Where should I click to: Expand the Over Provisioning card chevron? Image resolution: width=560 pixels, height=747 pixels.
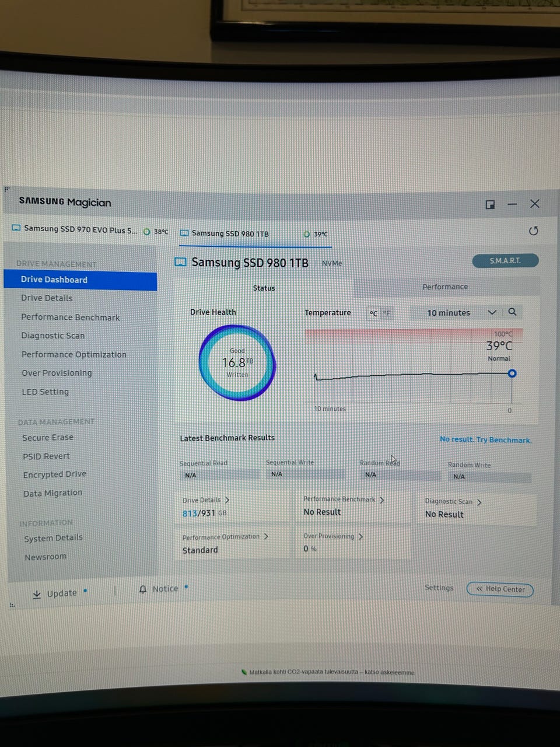360,536
